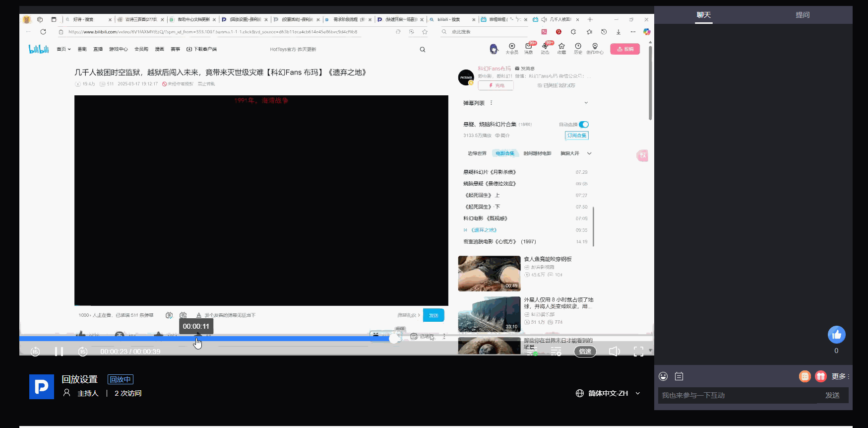Refresh the browser page

click(43, 32)
